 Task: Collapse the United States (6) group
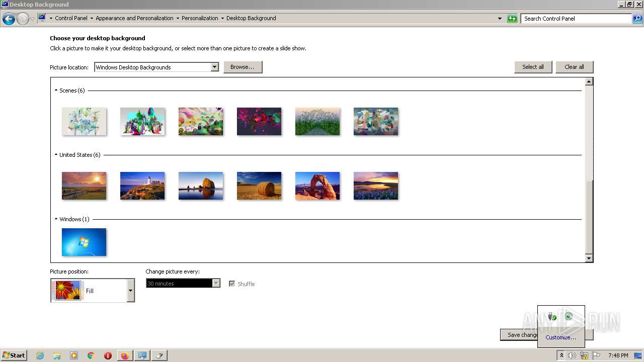[x=56, y=155]
